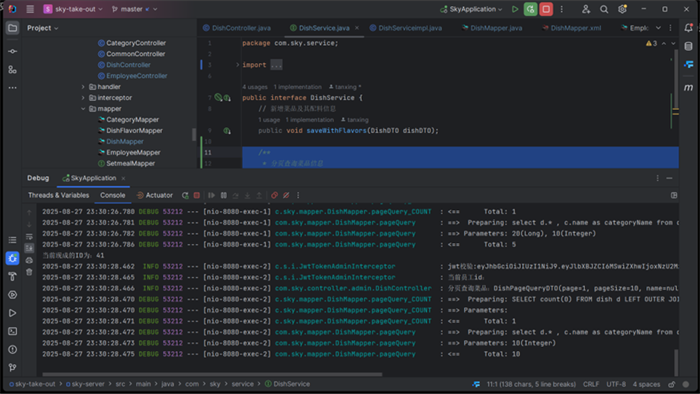Image resolution: width=700 pixels, height=394 pixels.
Task: Show hidden editor tabs dropdown
Action: coord(658,28)
